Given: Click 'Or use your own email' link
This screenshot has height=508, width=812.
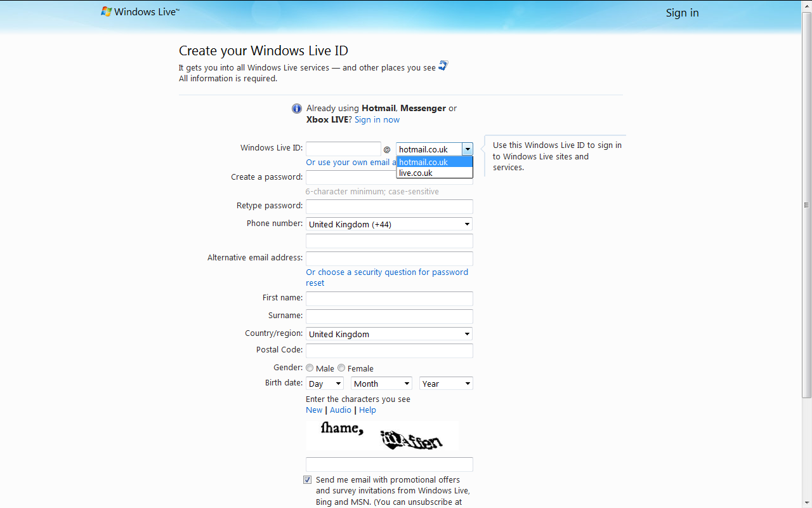Looking at the screenshot, I should coord(351,162).
